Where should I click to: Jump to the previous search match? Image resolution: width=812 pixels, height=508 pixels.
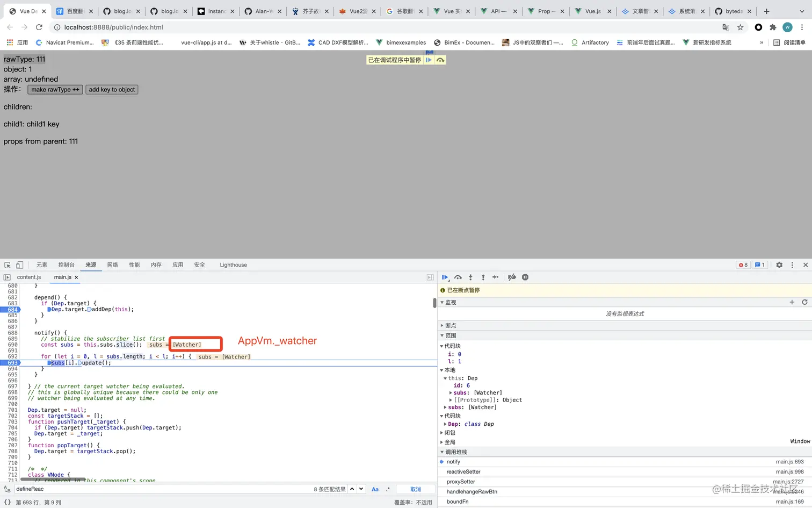pos(352,489)
